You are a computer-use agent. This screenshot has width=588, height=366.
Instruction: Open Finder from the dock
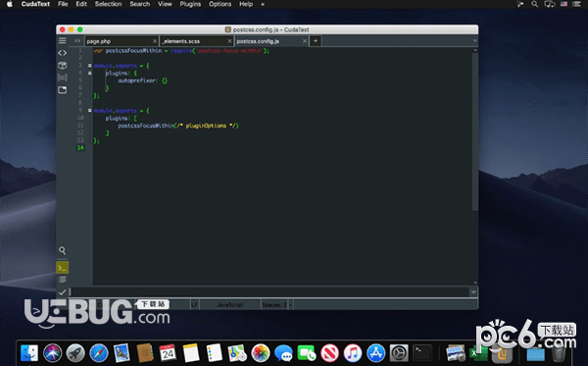29,353
